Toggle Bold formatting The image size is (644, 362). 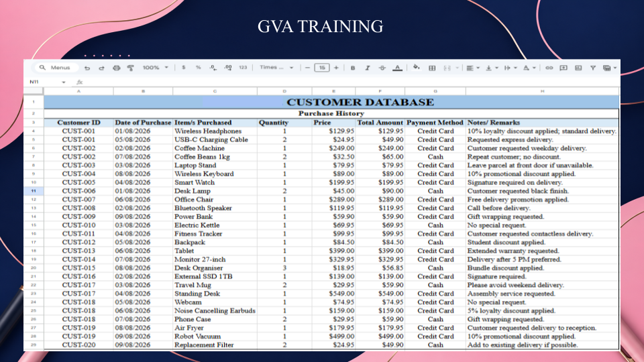(352, 68)
